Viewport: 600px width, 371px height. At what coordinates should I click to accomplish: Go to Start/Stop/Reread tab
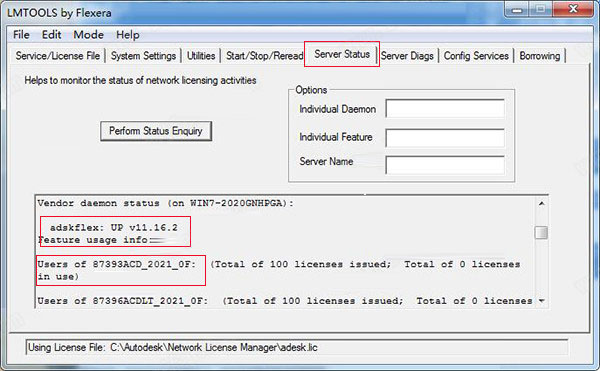tap(264, 56)
